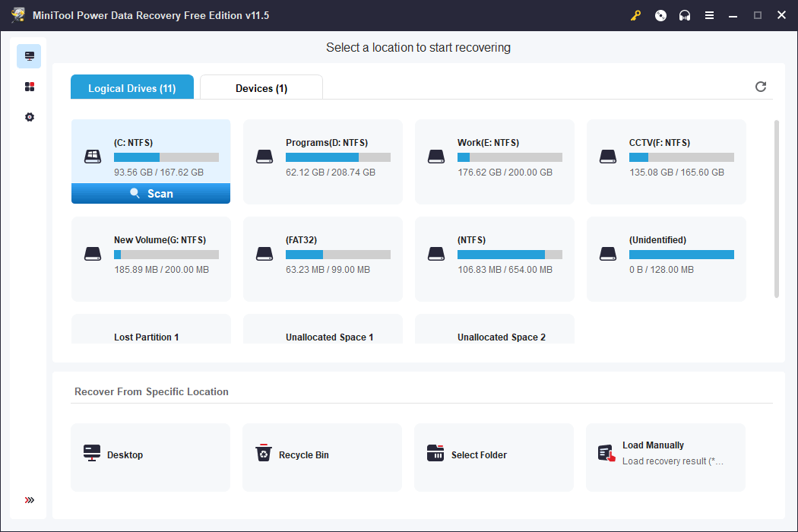Open Settings gear icon in sidebar
798x532 pixels.
coord(30,117)
